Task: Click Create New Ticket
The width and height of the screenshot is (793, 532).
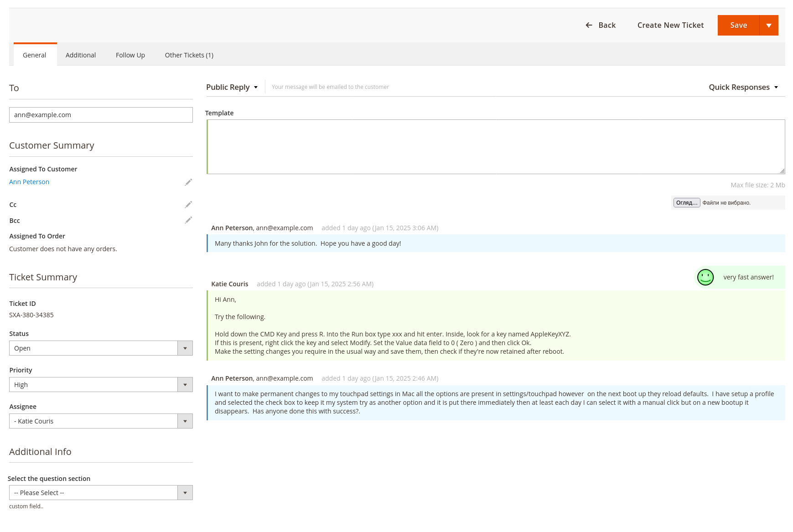Action: click(x=670, y=26)
